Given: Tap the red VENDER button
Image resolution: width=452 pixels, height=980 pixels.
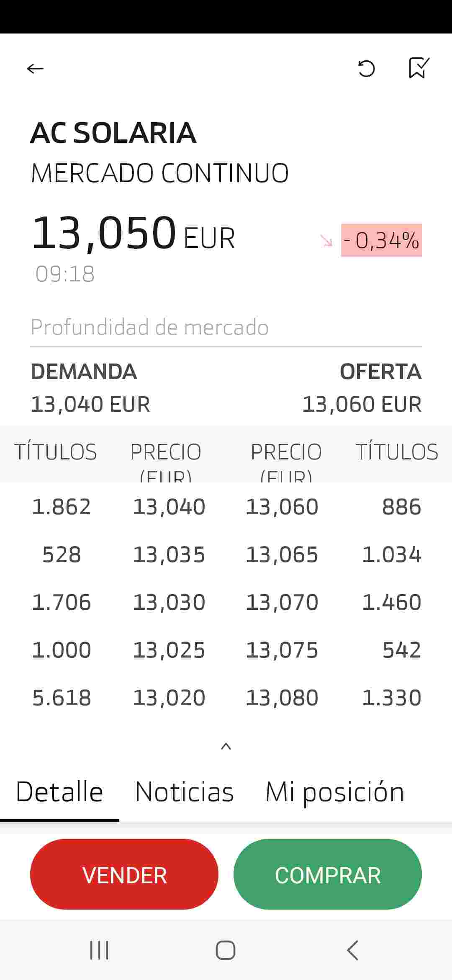Looking at the screenshot, I should [124, 874].
